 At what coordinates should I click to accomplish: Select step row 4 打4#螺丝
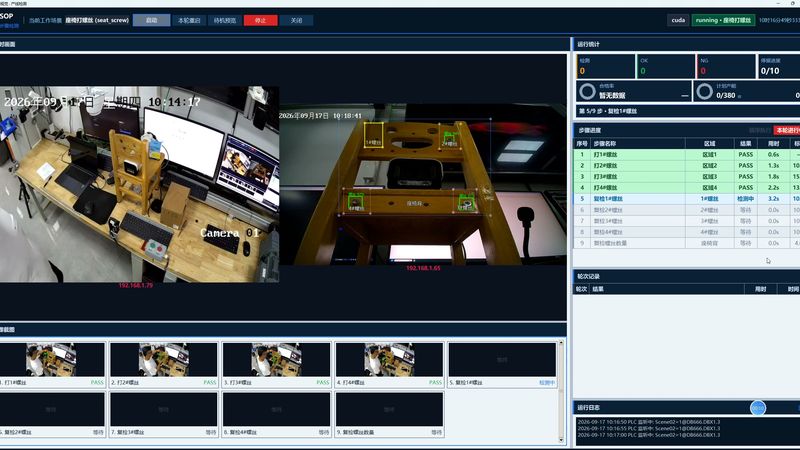coord(687,188)
